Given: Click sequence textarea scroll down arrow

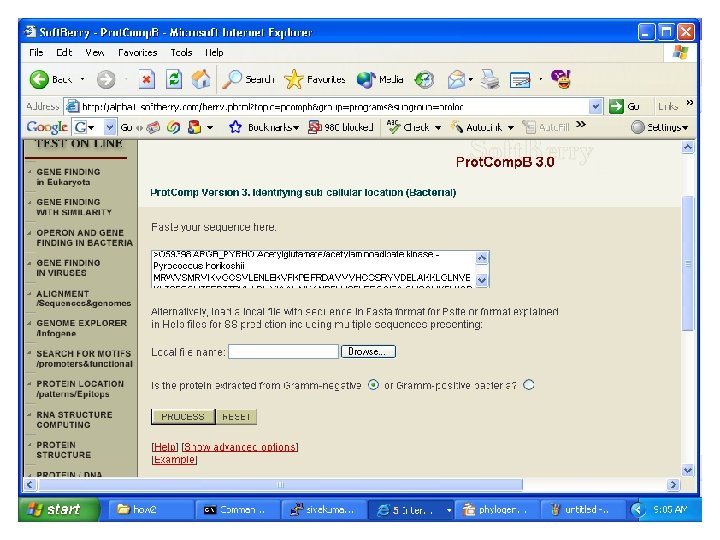Looking at the screenshot, I should pos(481,280).
